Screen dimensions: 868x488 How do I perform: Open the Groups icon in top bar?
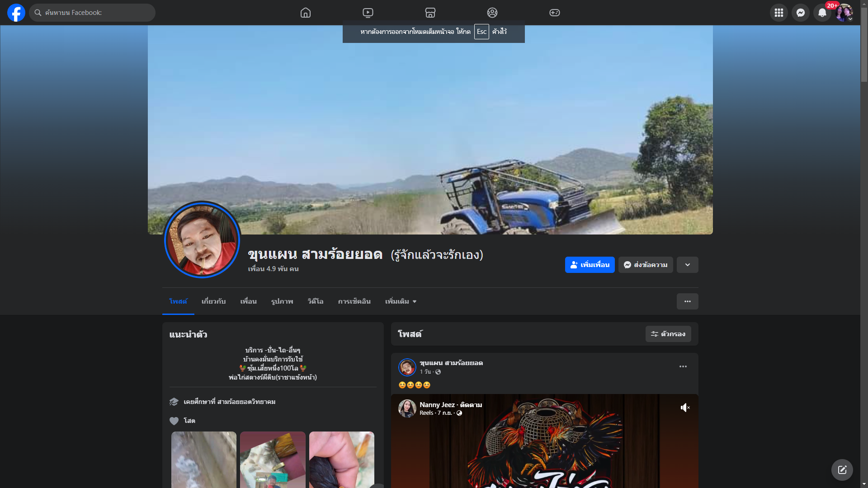pos(492,13)
